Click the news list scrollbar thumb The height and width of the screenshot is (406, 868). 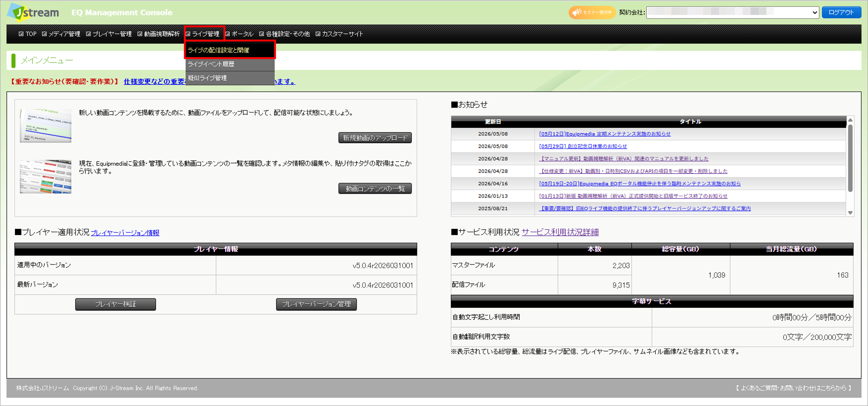[850, 158]
